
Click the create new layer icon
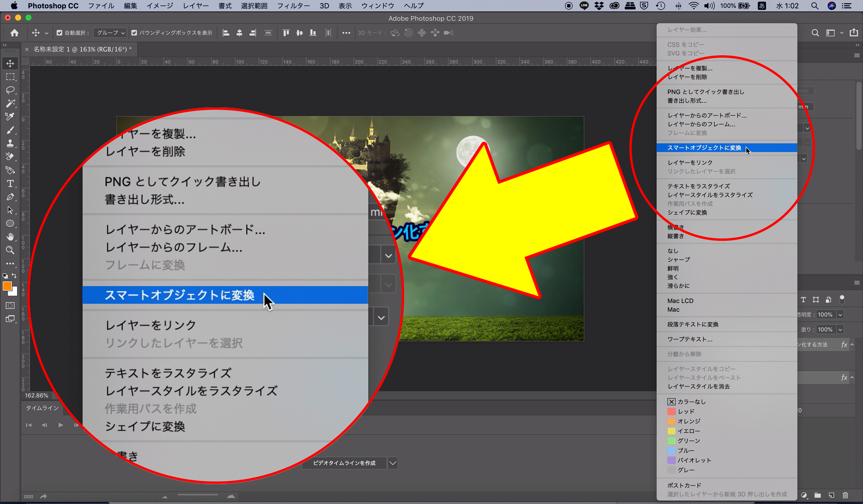pyautogui.click(x=832, y=495)
